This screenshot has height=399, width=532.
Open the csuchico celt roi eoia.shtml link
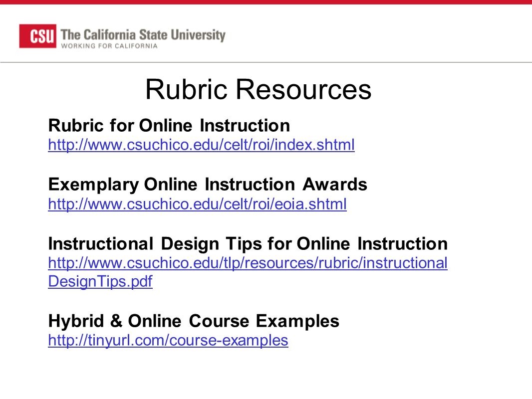197,204
